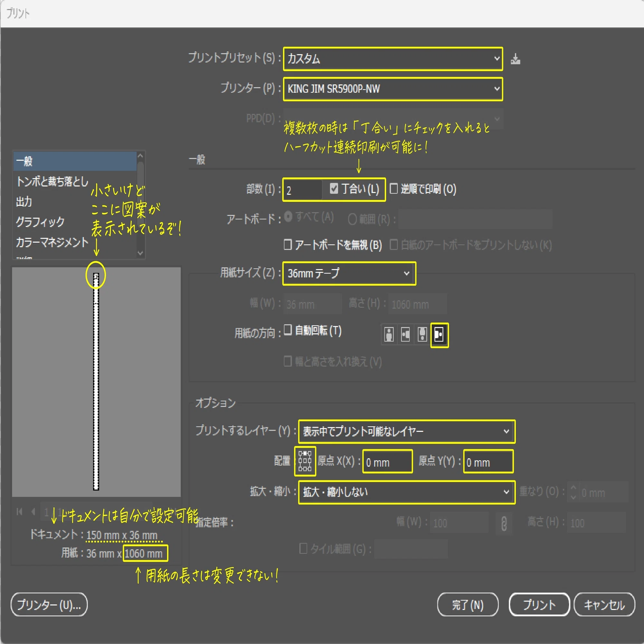Open the 拡大・縮小 scaling dropdown
This screenshot has width=644, height=644.
(406, 492)
